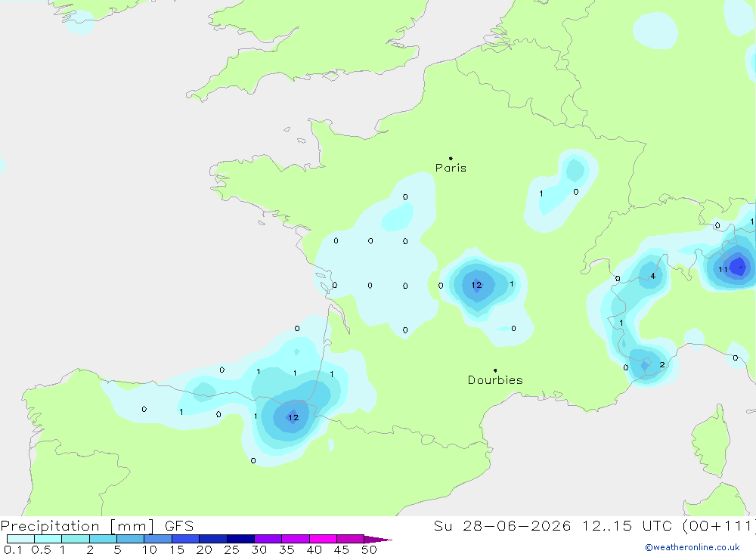The image size is (756, 554).
Task: Pick the violet 30–35 legend swatch
Action: (x=268, y=539)
